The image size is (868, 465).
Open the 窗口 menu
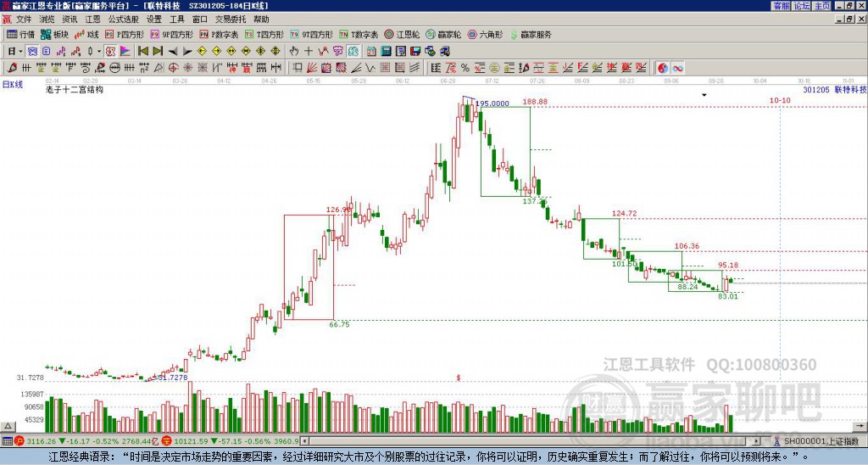pos(200,20)
